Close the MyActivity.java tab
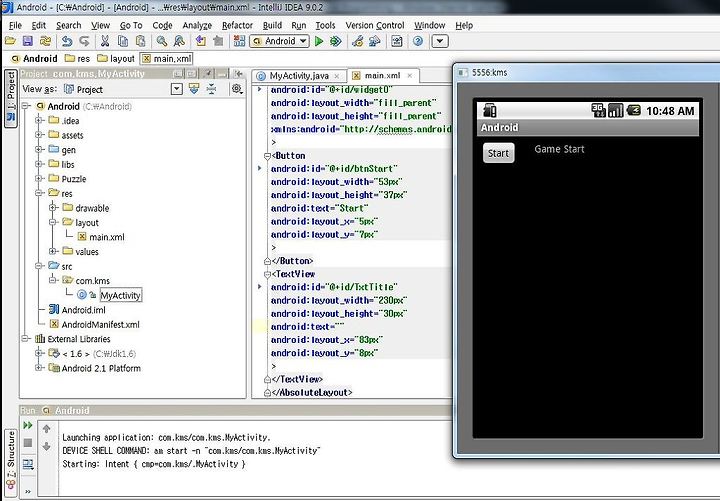This screenshot has height=501, width=720. 337,76
